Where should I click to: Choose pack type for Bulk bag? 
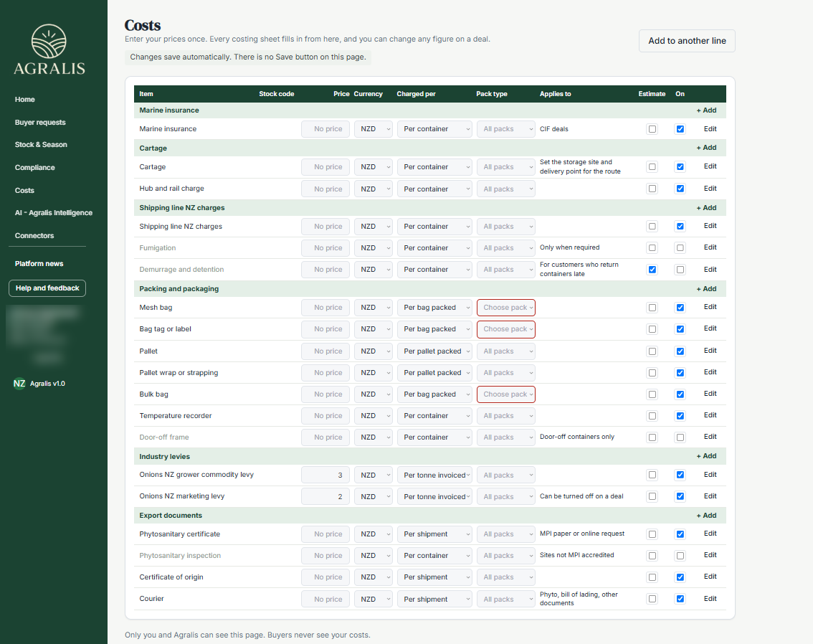[506, 394]
